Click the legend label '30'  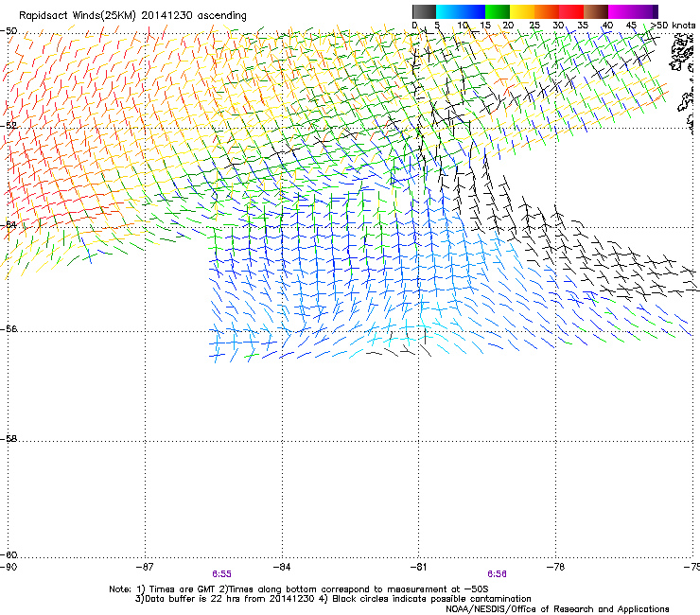(x=558, y=26)
